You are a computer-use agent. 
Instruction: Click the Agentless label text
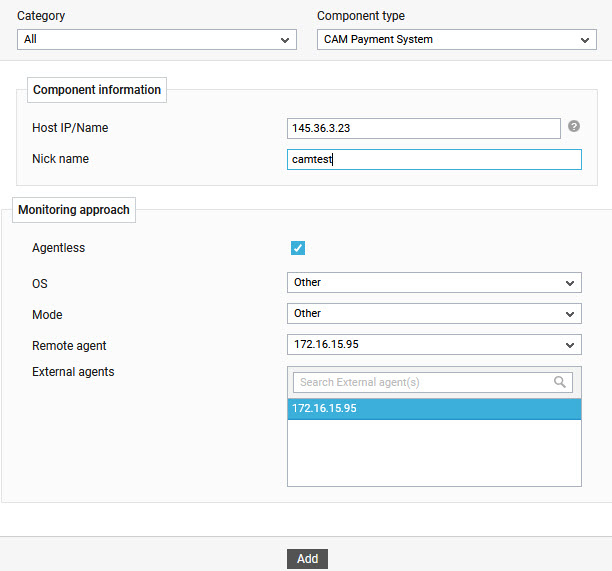point(59,248)
